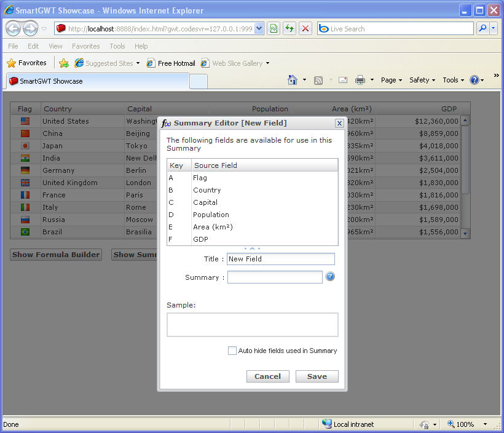This screenshot has height=433, width=504.
Task: Click the Print icon
Action: [360, 80]
